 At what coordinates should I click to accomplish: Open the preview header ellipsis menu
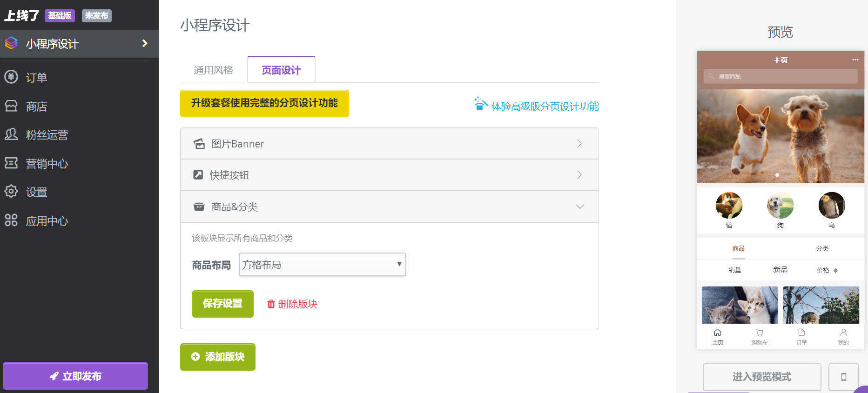pos(855,60)
